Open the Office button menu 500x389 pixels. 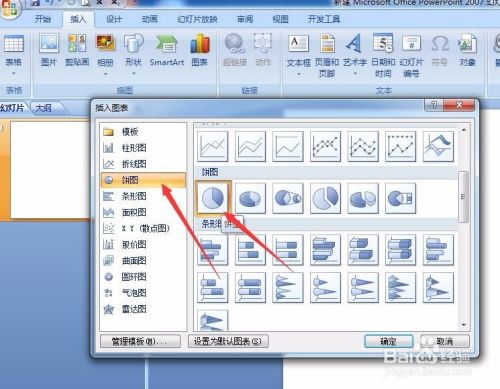(x=9, y=8)
